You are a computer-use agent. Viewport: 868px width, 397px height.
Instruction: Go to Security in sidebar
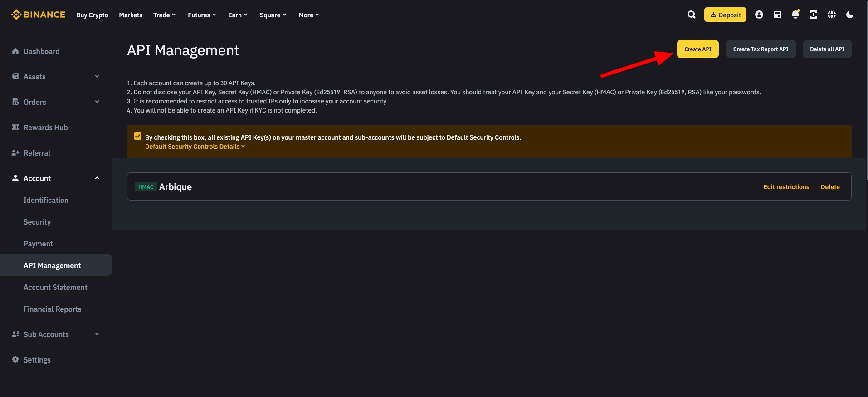pyautogui.click(x=37, y=222)
